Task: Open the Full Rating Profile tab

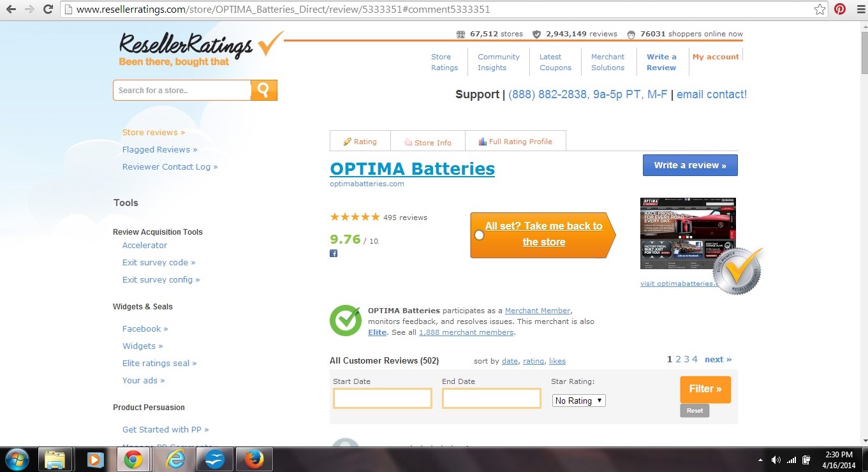Action: [x=515, y=142]
